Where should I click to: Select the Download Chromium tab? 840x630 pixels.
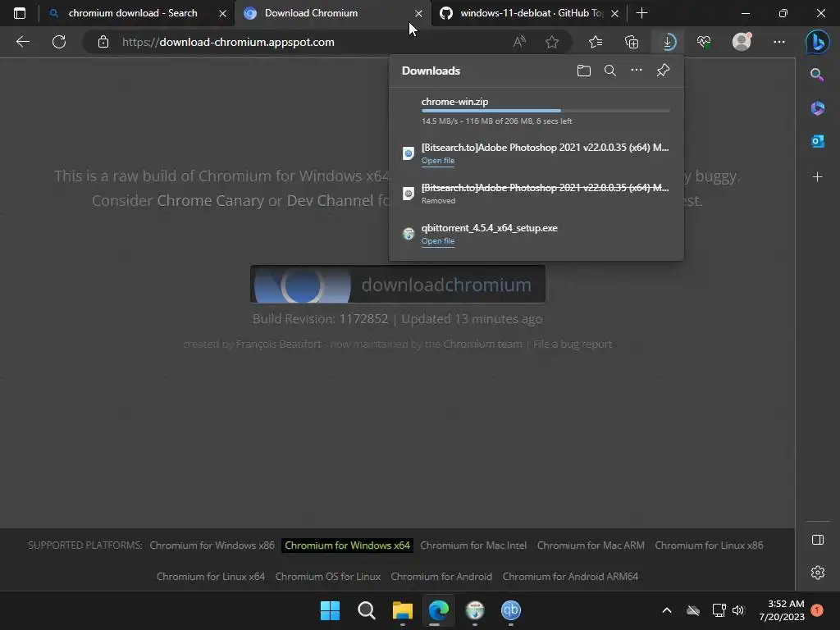click(x=333, y=13)
